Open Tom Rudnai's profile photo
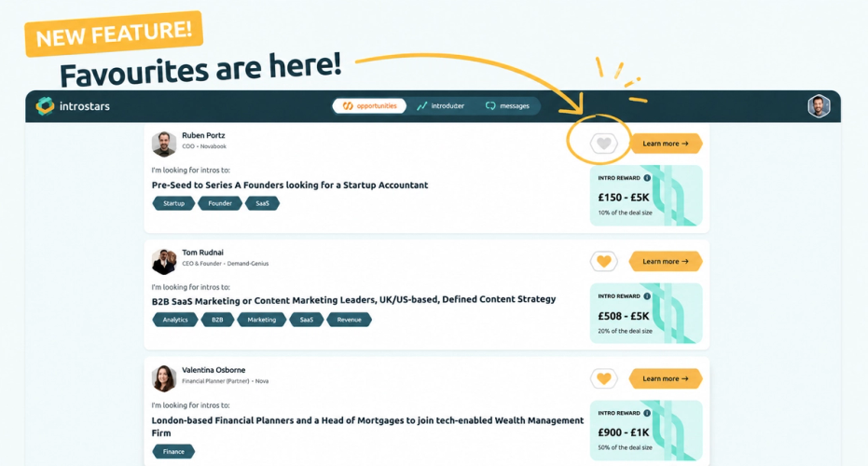868x466 pixels. (x=164, y=261)
